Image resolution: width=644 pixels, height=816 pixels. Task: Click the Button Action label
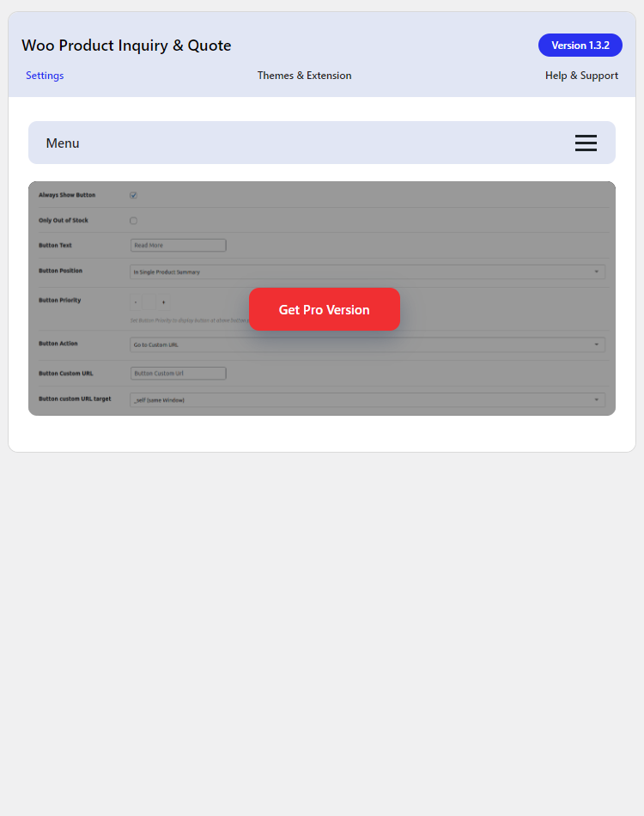click(58, 344)
